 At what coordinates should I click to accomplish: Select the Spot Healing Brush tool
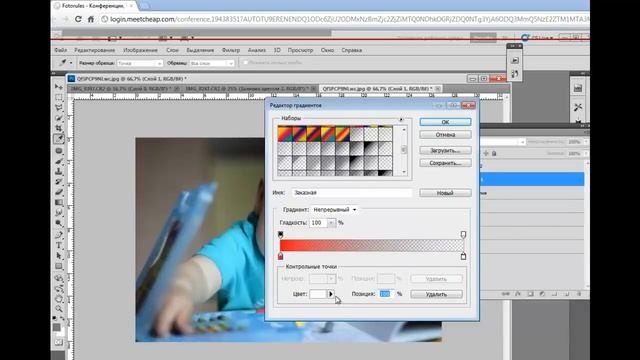[x=59, y=151]
